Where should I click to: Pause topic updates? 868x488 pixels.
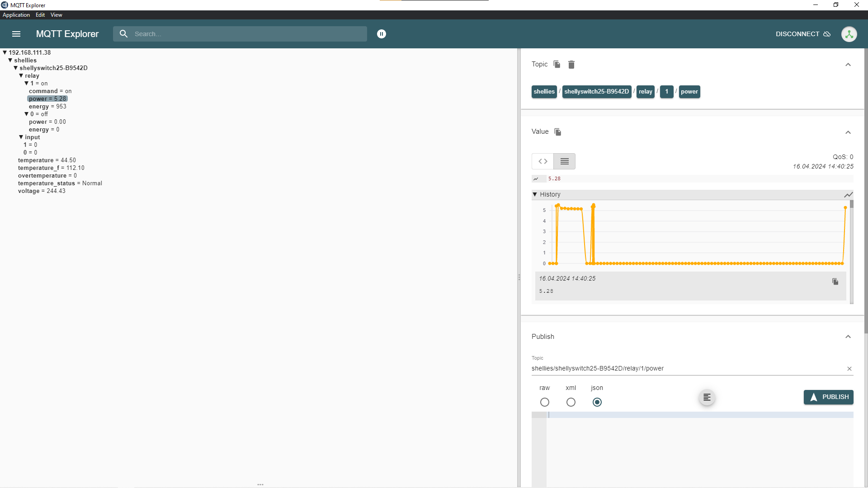point(382,34)
